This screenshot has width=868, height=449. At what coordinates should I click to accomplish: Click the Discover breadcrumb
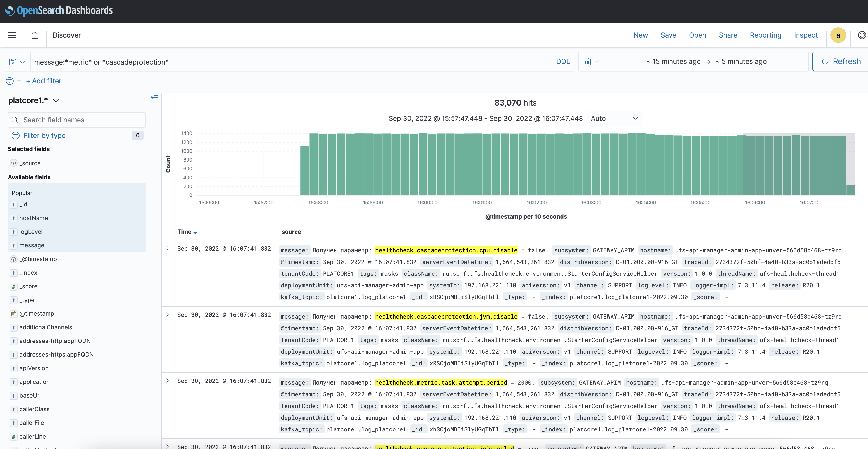click(x=67, y=35)
